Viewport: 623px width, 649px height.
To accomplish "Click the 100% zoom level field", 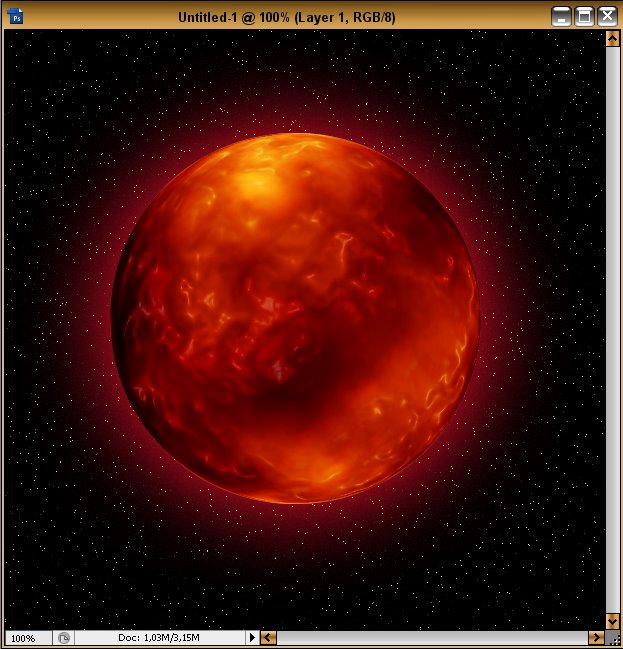I will pos(28,638).
